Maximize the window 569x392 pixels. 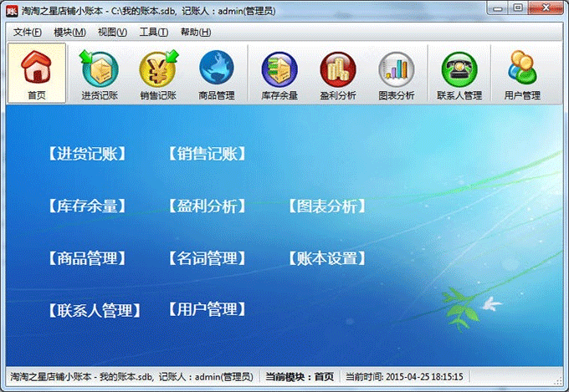pos(518,8)
